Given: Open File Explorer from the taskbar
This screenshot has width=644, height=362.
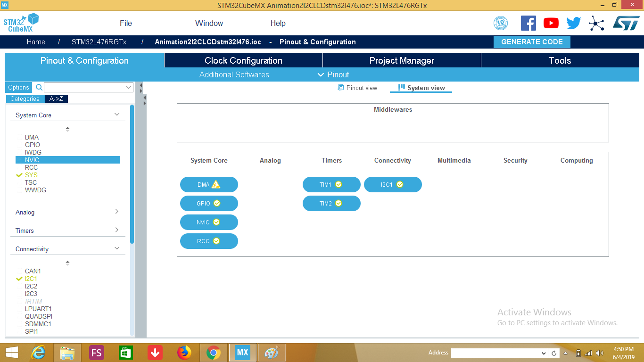Looking at the screenshot, I should pos(67,353).
